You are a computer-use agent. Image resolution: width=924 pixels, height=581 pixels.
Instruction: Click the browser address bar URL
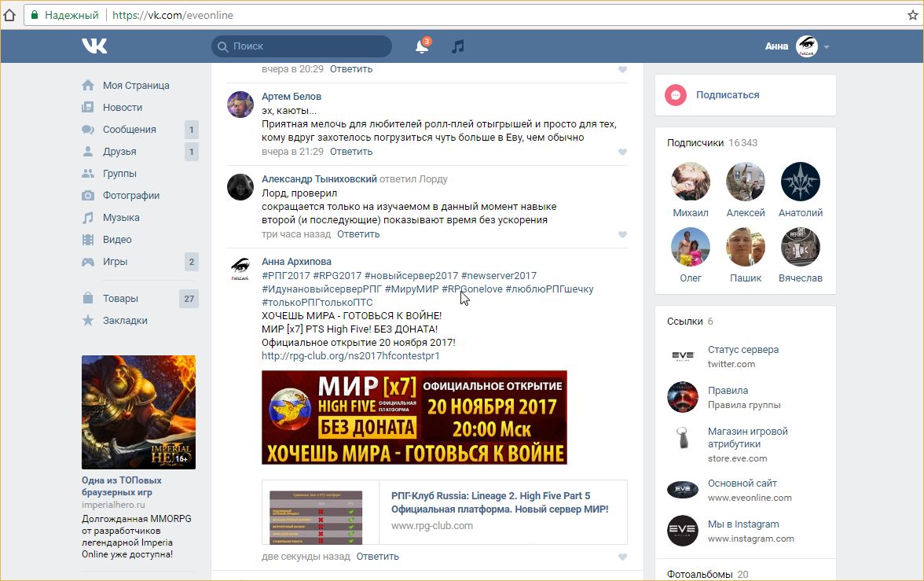click(x=173, y=16)
